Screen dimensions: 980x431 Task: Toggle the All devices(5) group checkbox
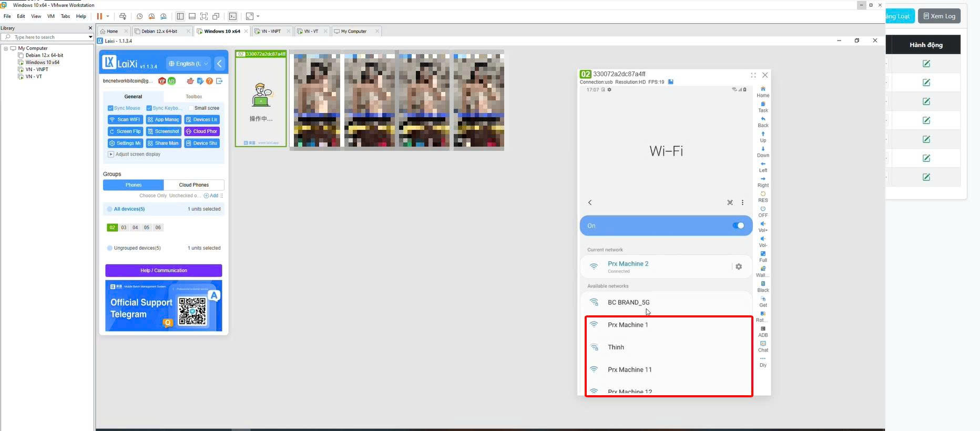coord(110,209)
